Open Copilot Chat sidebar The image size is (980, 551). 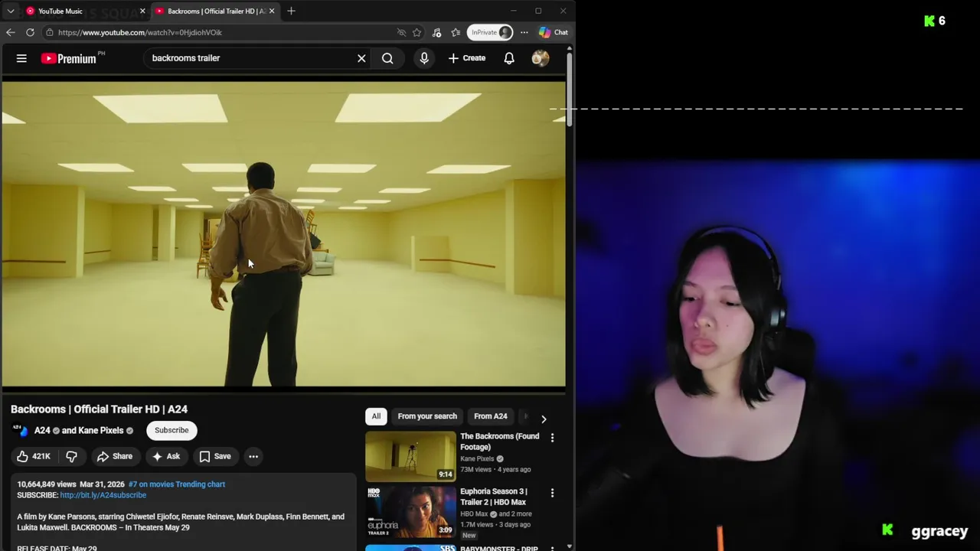[554, 32]
